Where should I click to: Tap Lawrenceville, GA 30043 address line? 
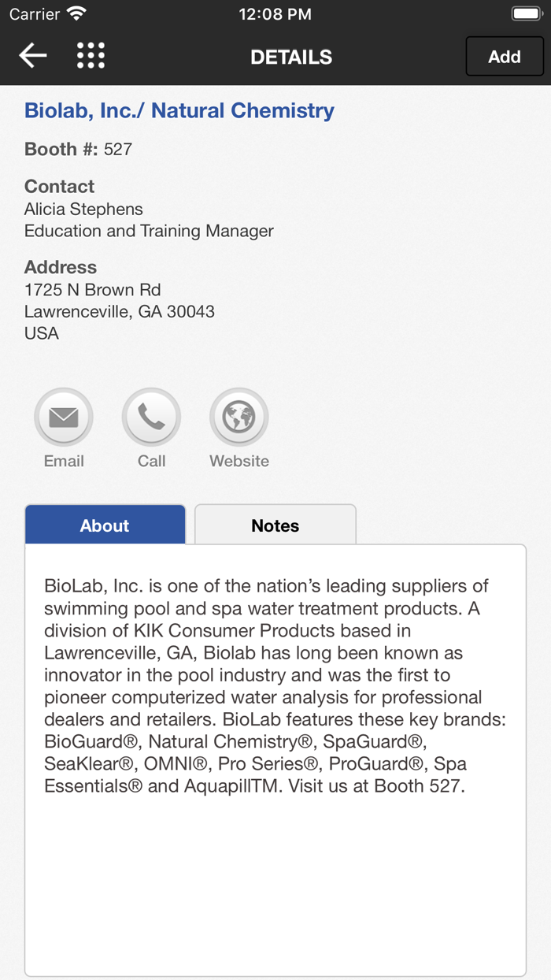coord(120,311)
